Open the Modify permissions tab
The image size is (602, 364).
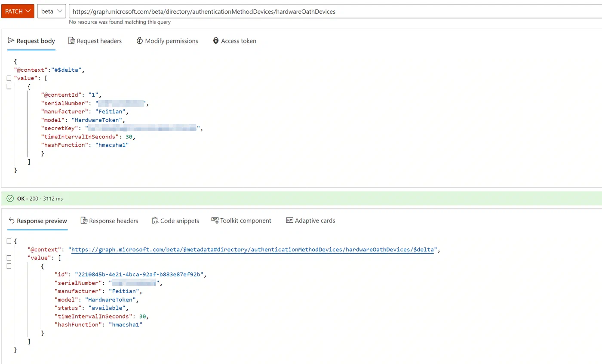pyautogui.click(x=167, y=41)
